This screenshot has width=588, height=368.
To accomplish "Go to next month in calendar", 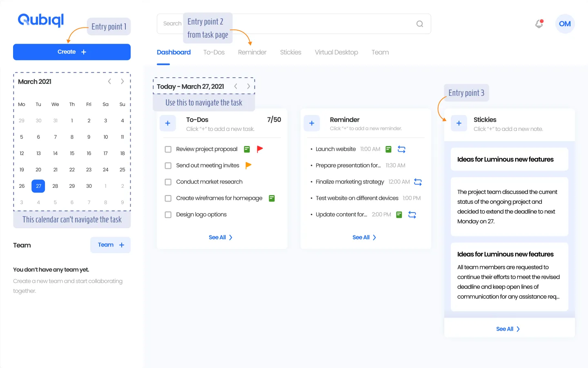I will 122,81.
